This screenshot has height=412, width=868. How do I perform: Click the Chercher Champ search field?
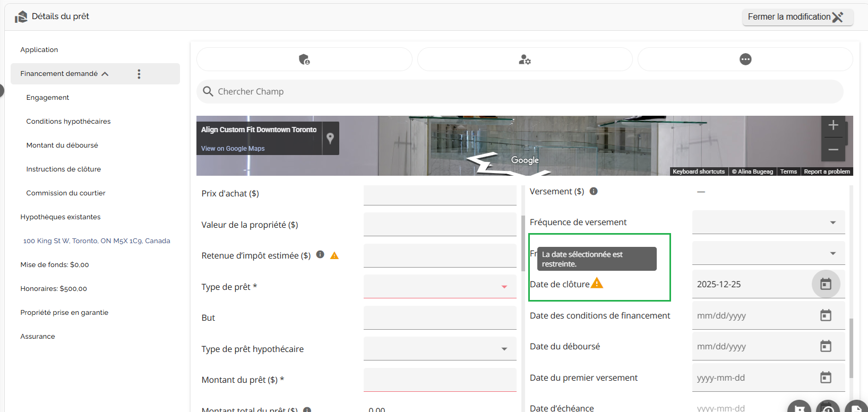[x=520, y=92]
